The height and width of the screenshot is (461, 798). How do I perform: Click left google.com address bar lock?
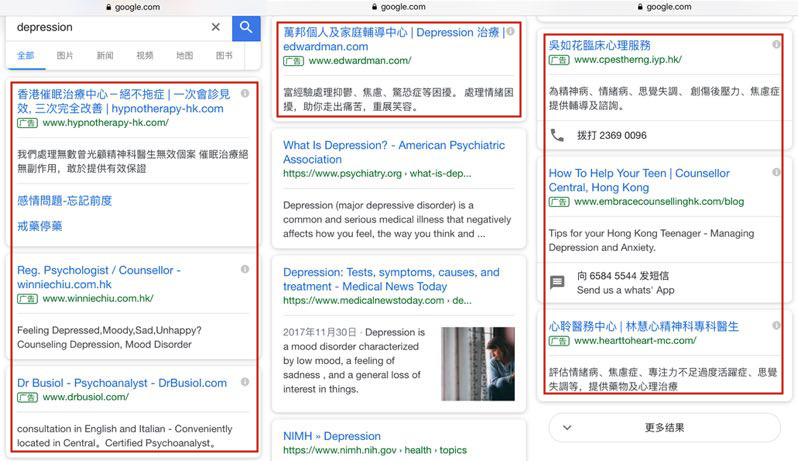pos(108,7)
